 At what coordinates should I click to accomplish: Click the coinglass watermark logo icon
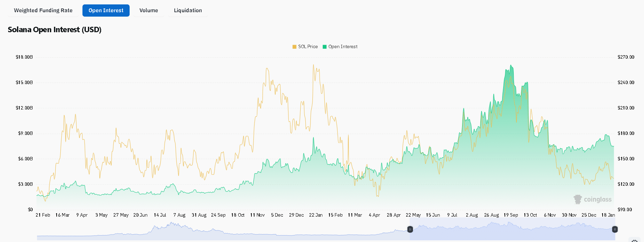(577, 199)
